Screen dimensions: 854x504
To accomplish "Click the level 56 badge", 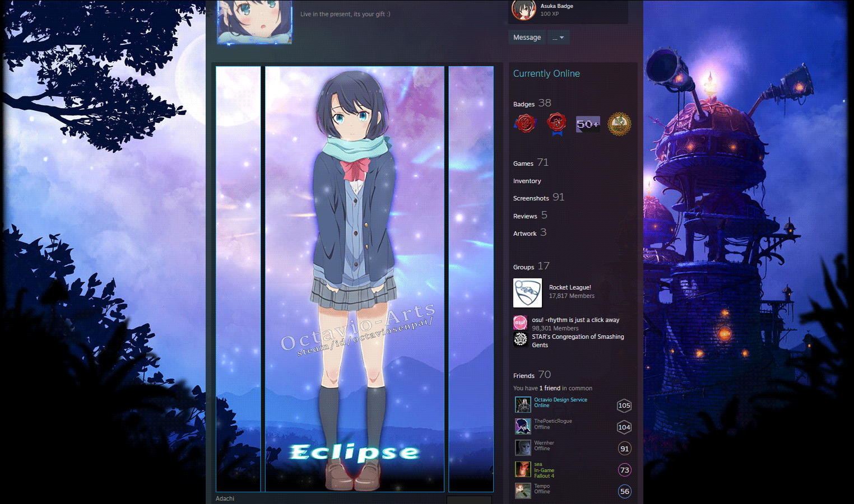I will click(624, 491).
